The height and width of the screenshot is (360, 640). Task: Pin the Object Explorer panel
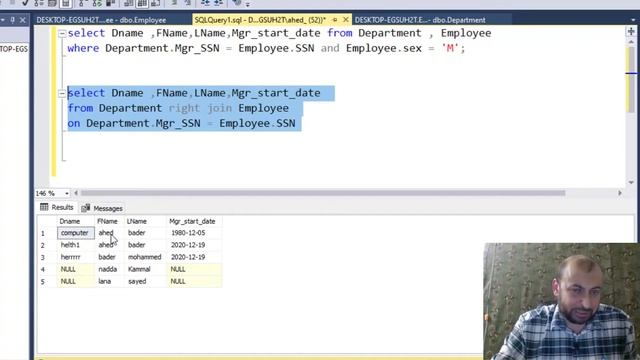13,20
